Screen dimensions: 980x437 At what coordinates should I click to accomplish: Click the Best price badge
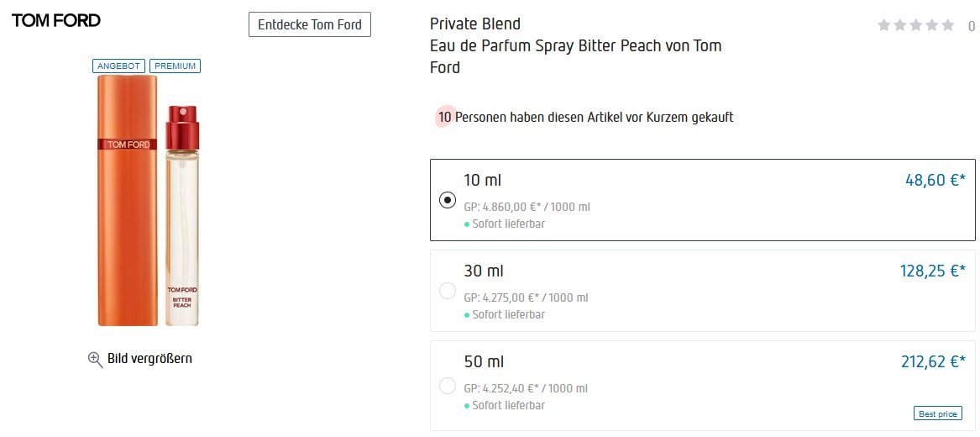click(937, 413)
